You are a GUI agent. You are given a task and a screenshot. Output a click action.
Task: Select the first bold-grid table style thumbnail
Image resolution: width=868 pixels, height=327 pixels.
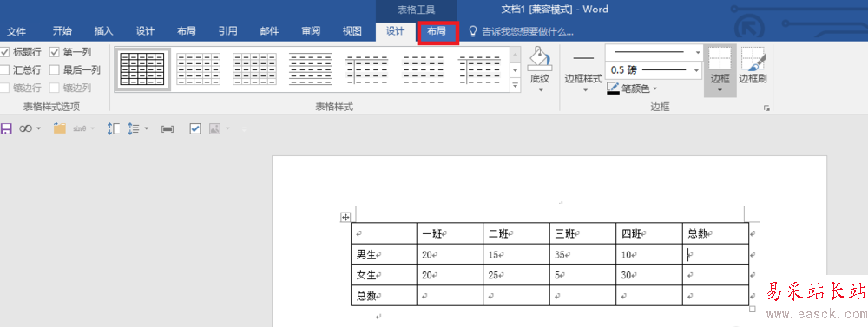coord(143,69)
